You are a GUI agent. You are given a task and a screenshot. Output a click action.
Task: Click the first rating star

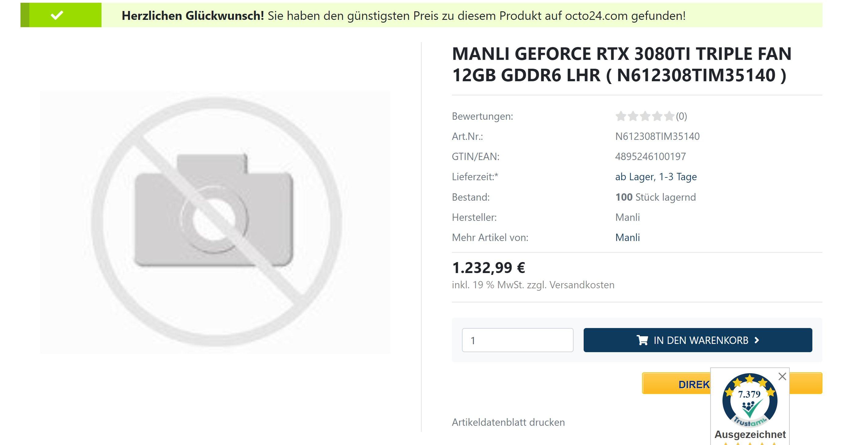click(621, 116)
